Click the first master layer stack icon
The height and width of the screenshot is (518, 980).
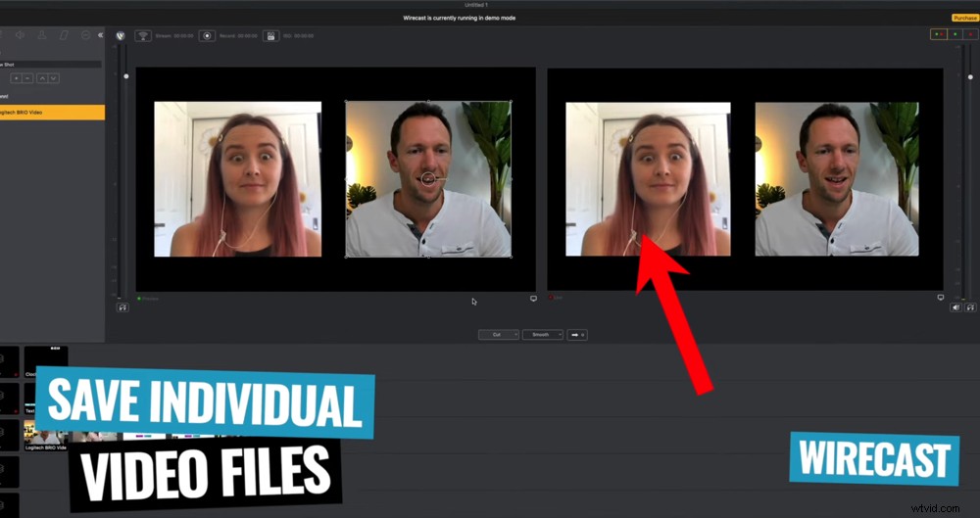coord(1,358)
